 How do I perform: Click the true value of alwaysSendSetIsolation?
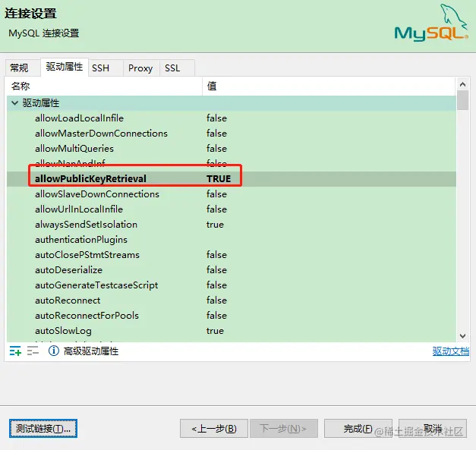coord(215,225)
